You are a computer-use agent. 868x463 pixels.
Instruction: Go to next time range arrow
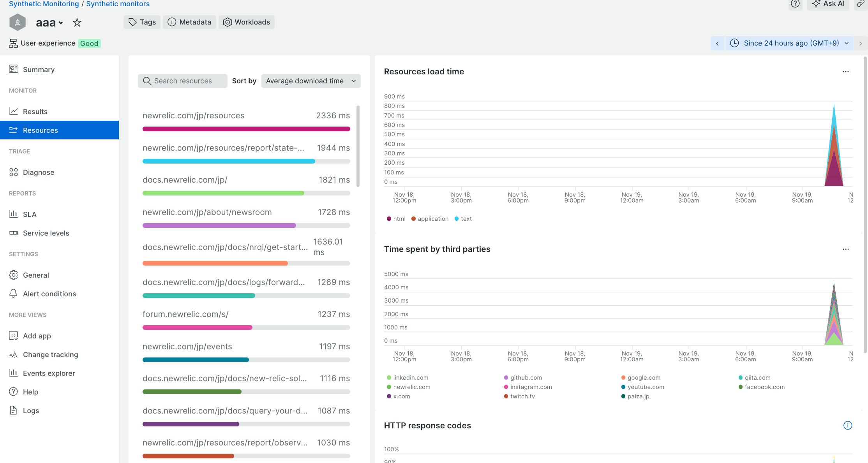coord(861,43)
